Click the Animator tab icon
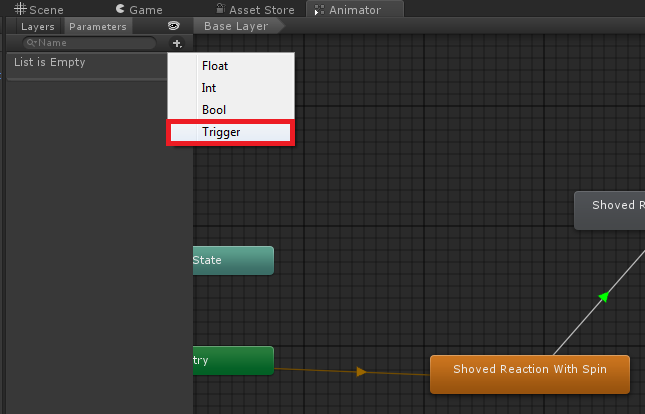This screenshot has width=645, height=414. click(319, 9)
